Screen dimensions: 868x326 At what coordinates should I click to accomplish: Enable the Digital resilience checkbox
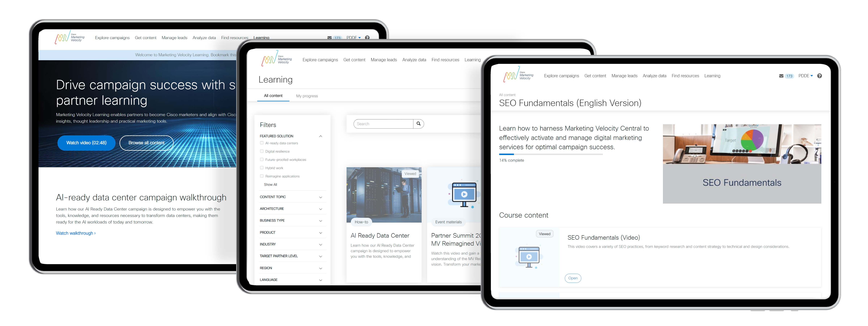click(x=262, y=151)
